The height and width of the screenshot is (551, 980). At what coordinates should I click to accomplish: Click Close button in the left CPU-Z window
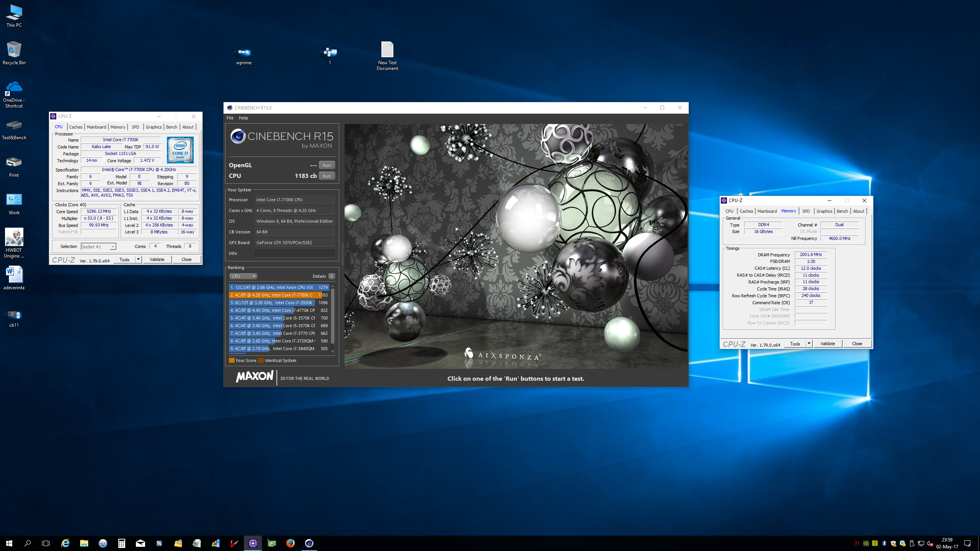pos(186,259)
